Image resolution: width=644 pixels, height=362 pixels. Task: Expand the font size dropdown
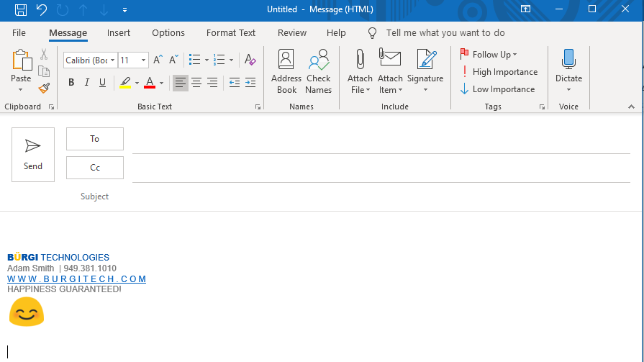point(144,60)
